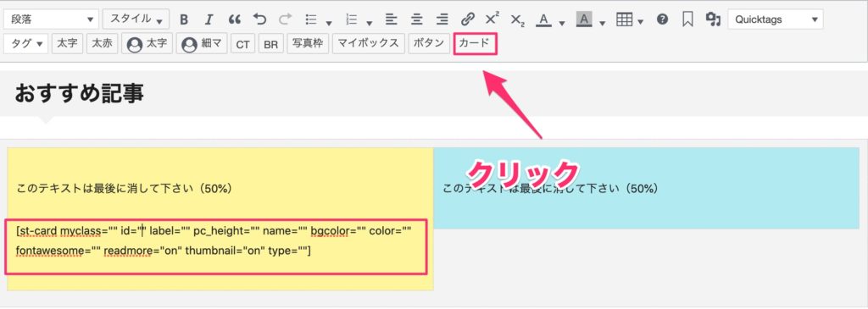The image size is (868, 309).
Task: Click the カード card button
Action: point(475,44)
